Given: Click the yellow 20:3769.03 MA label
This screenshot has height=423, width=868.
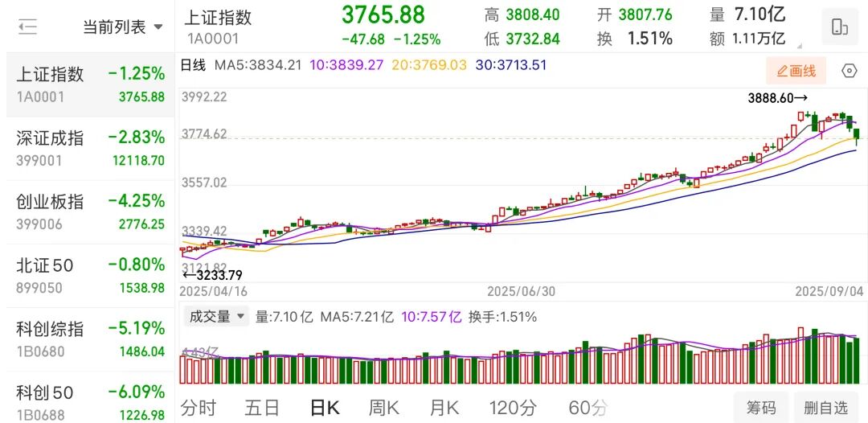Looking at the screenshot, I should (429, 65).
